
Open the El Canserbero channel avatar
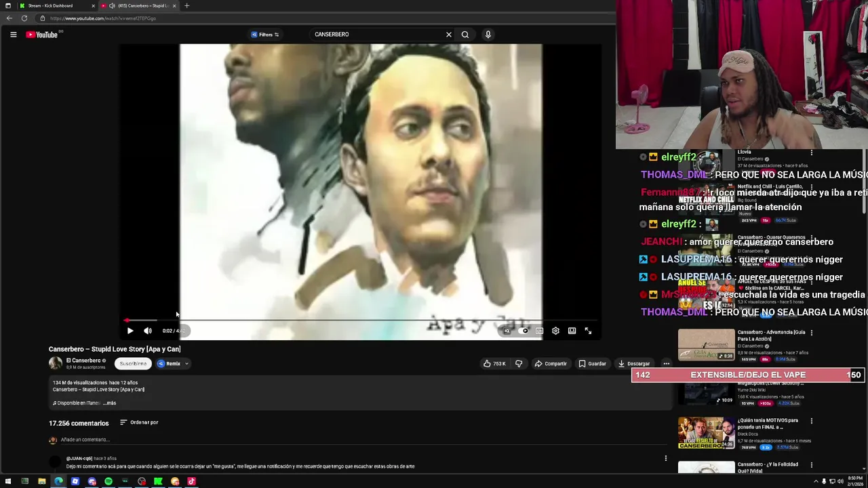tap(56, 363)
